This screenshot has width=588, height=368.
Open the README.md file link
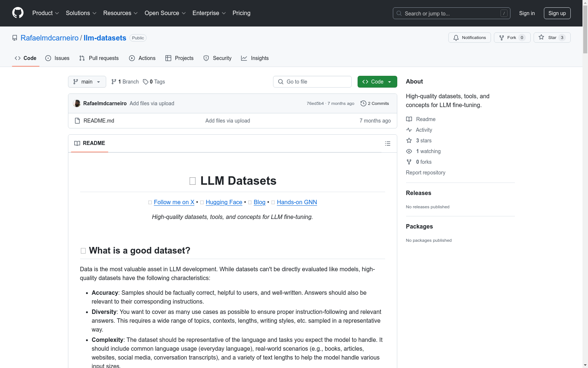point(99,121)
